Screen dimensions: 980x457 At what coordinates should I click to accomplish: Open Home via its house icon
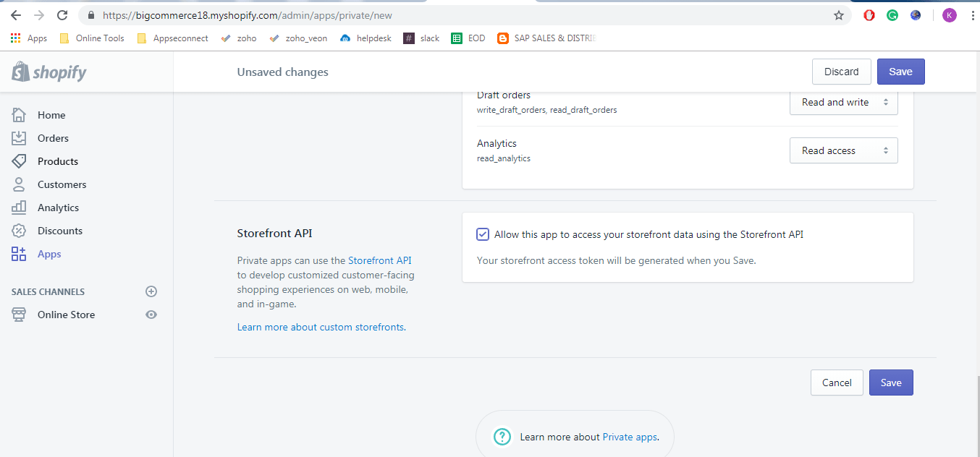coord(19,115)
